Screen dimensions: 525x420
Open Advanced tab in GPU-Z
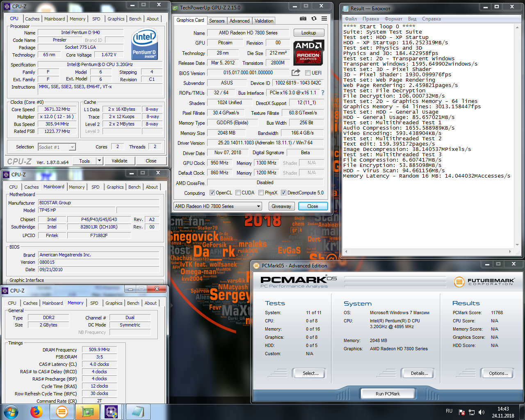(x=240, y=21)
